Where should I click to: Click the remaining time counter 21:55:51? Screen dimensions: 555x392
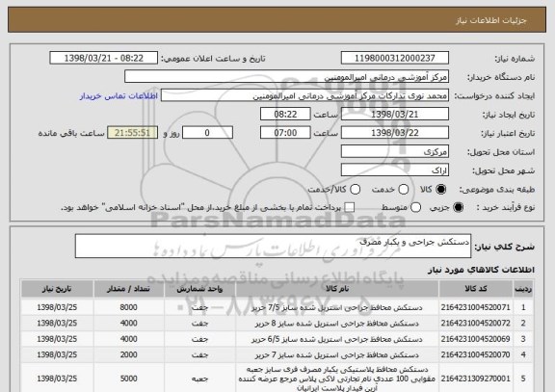pos(132,133)
